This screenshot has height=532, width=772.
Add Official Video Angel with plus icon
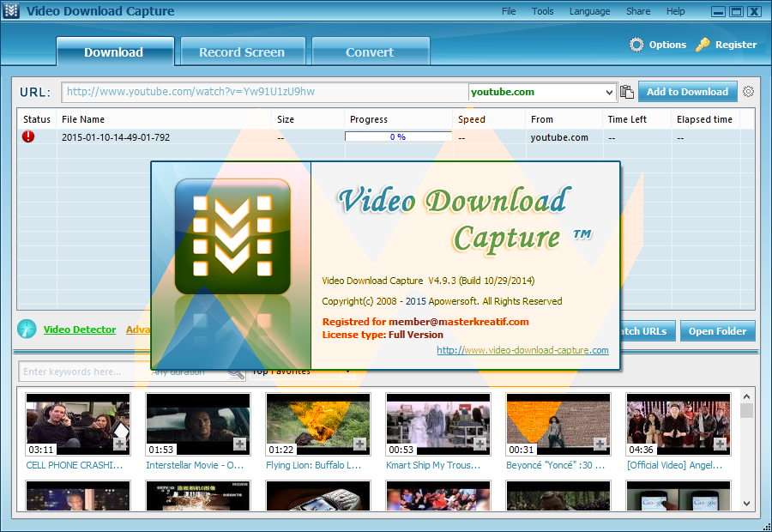721,444
